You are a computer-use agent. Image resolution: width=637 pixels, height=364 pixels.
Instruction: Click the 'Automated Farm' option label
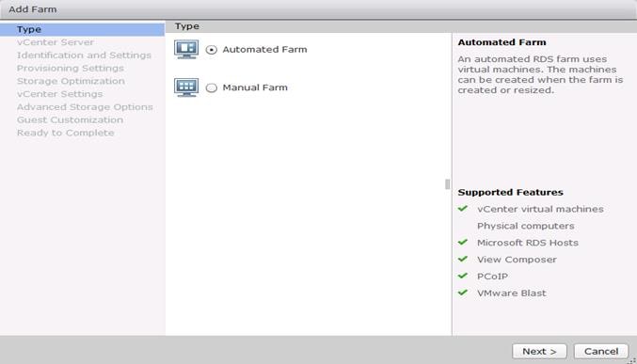(265, 50)
